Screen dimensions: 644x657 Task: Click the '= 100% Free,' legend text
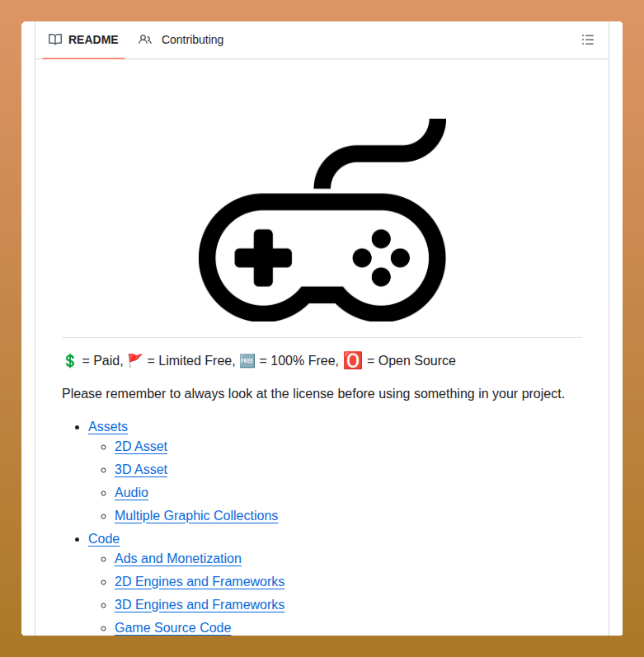point(298,360)
